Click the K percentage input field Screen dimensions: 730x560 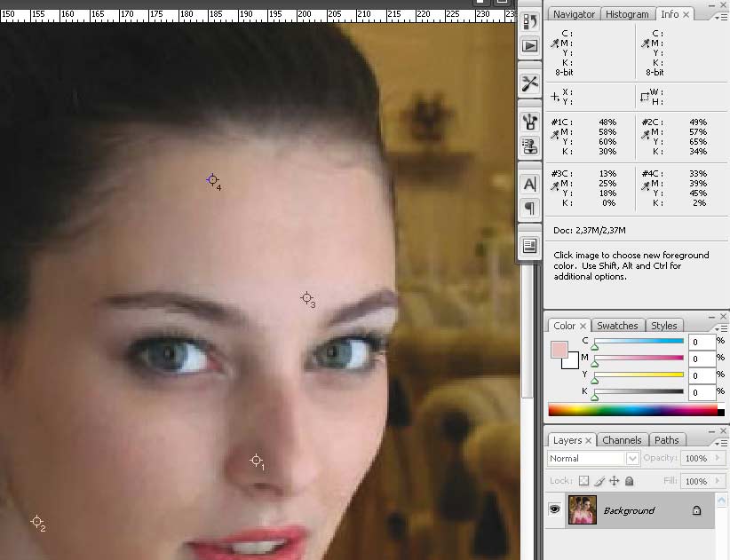702,392
